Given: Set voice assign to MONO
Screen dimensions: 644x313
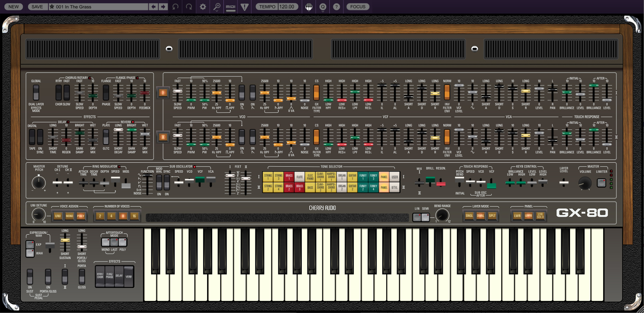Looking at the screenshot, I should (x=70, y=216).
